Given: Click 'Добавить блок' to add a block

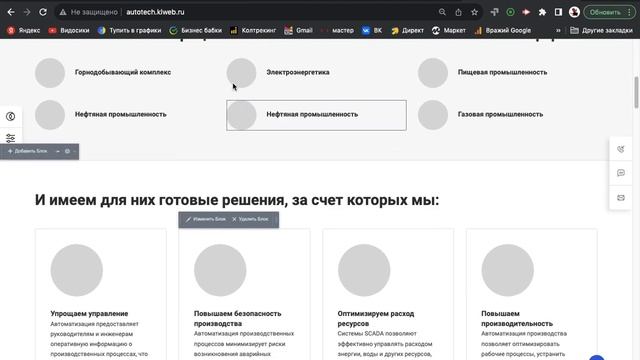Looking at the screenshot, I should (28, 151).
